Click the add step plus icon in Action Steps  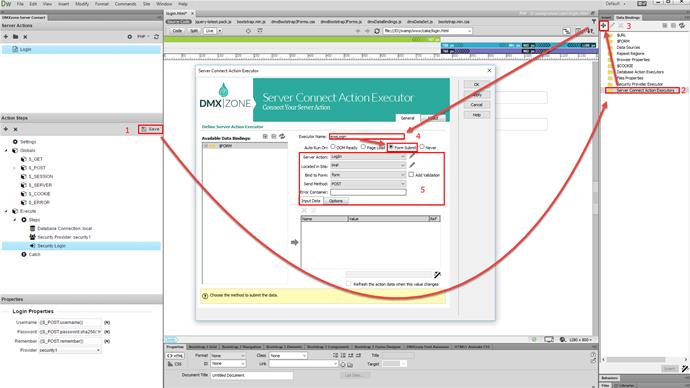click(6, 129)
